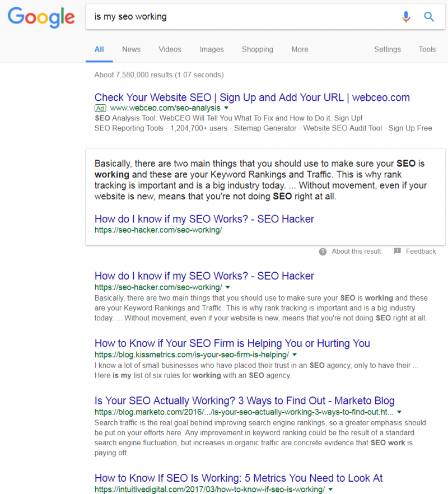Open dropdown arrow beside intuitivedigital.com URL

pos(330,490)
